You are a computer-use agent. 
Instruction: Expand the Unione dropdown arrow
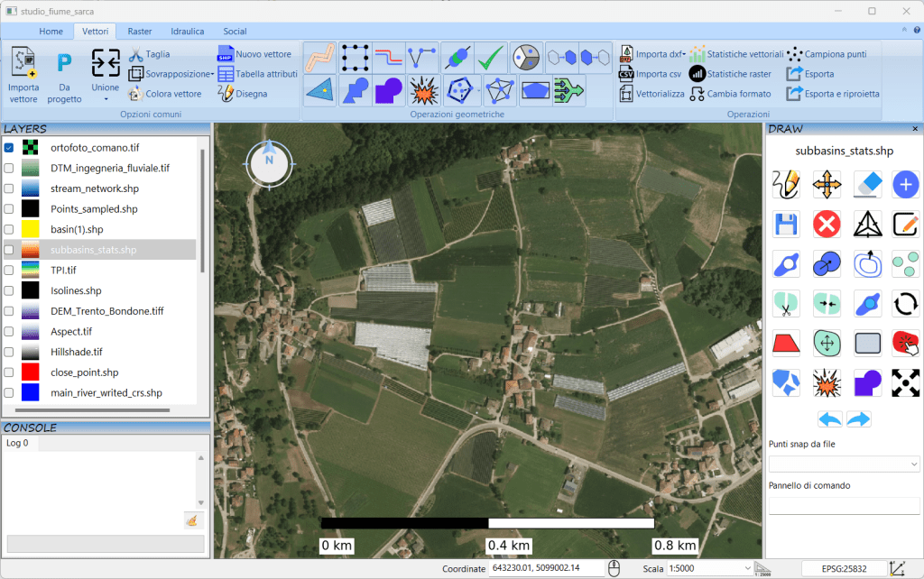106,99
